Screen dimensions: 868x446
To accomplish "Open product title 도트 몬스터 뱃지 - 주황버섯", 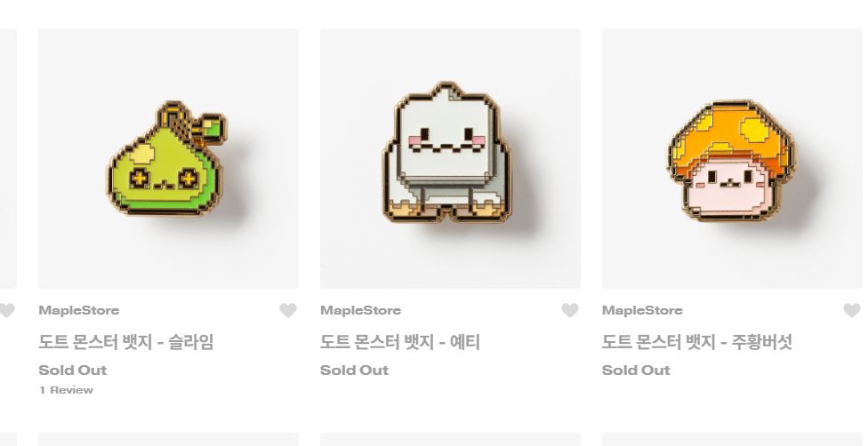I will [697, 342].
